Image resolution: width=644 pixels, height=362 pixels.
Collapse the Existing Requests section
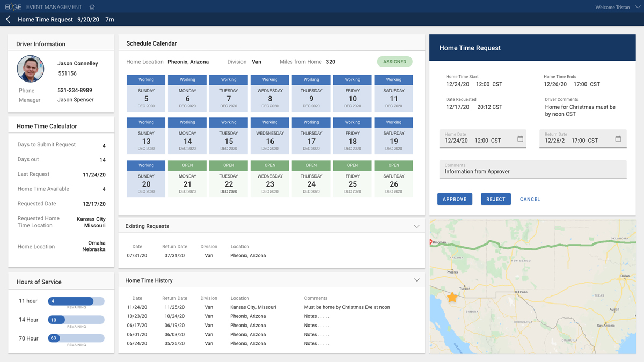click(416, 226)
